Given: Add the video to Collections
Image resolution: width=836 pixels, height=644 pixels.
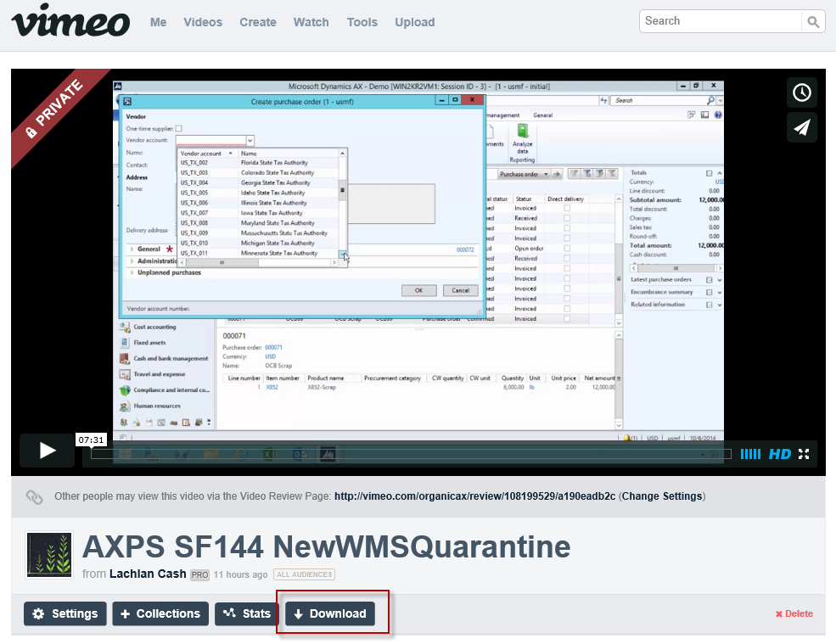Looking at the screenshot, I should click(x=160, y=613).
